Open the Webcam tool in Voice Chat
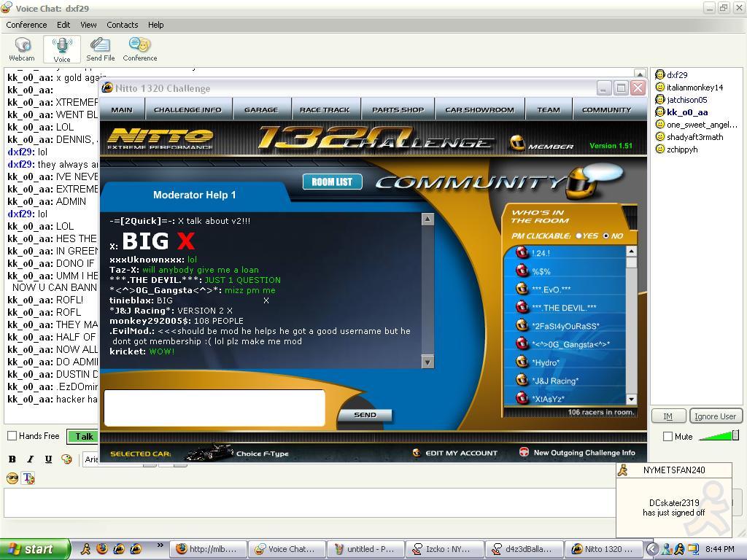 coord(22,49)
